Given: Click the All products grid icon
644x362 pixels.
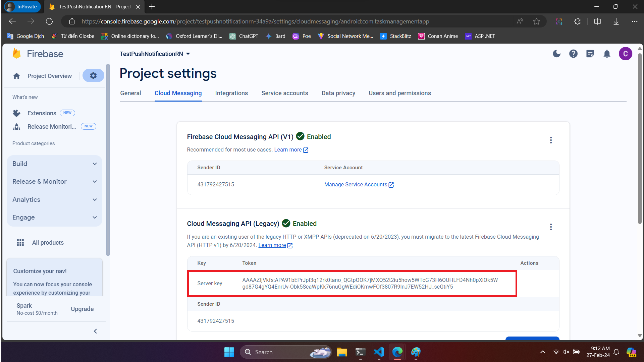Looking at the screenshot, I should point(20,243).
